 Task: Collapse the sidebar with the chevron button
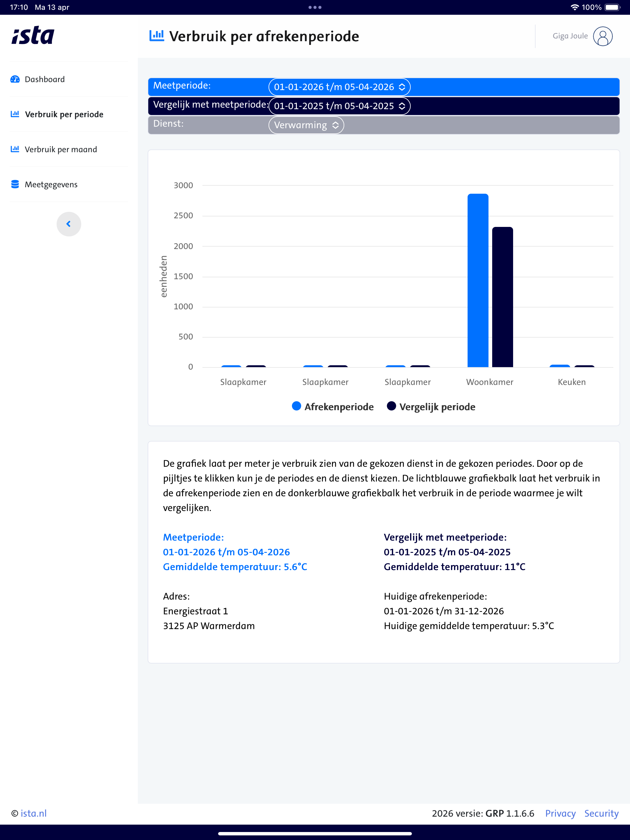pyautogui.click(x=69, y=224)
